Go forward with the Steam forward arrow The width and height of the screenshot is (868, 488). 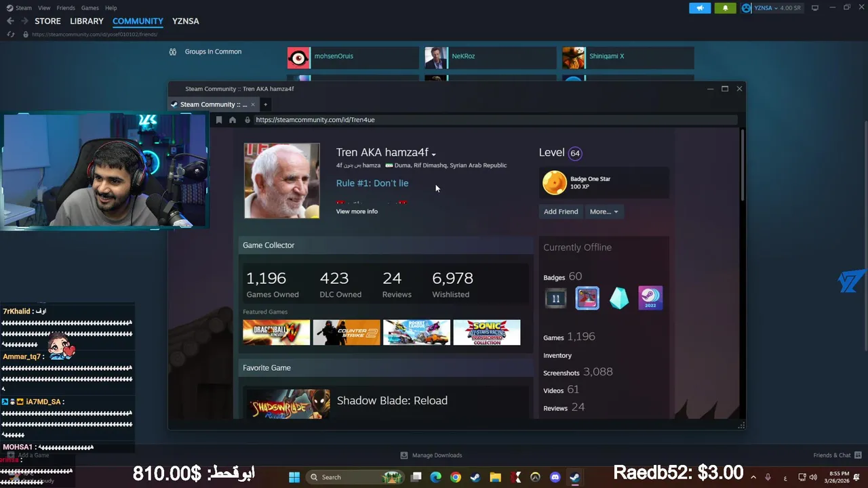click(x=24, y=21)
